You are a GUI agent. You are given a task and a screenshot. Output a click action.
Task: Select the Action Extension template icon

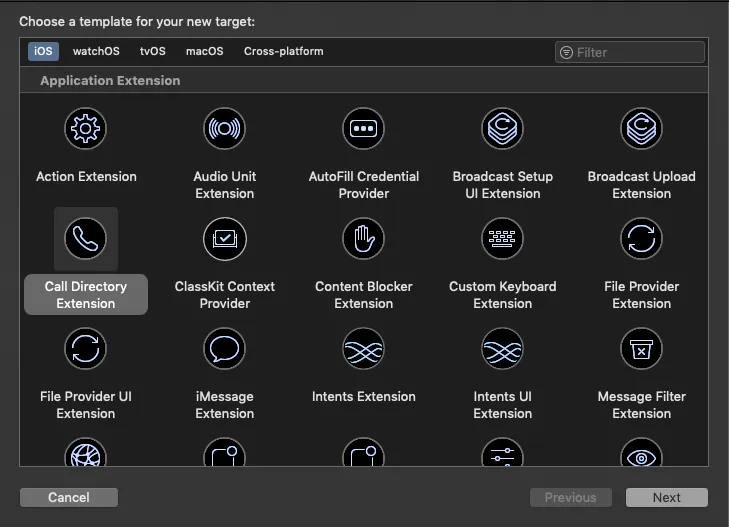coord(86,129)
